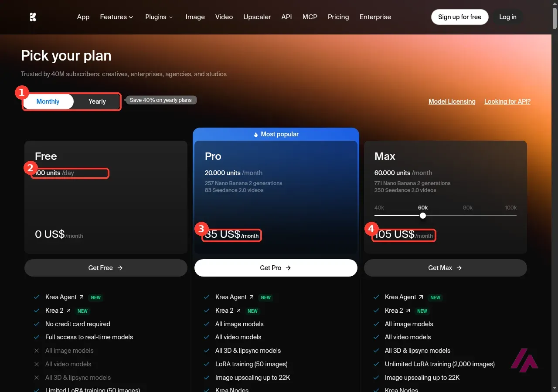
Task: Open external arrow beside Krea Agent in Max plan
Action: [421, 297]
